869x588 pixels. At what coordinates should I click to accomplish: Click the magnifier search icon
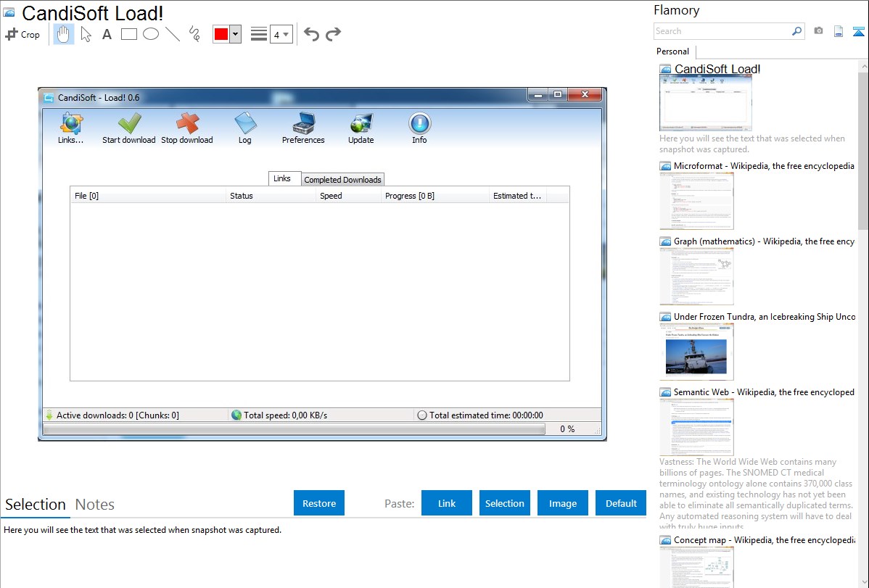click(x=796, y=31)
